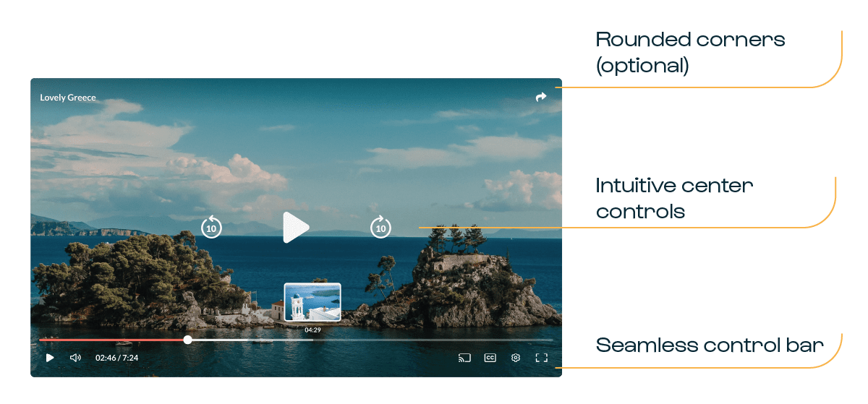The height and width of the screenshot is (404, 868).
Task: Open the cast to device icon
Action: (464, 358)
